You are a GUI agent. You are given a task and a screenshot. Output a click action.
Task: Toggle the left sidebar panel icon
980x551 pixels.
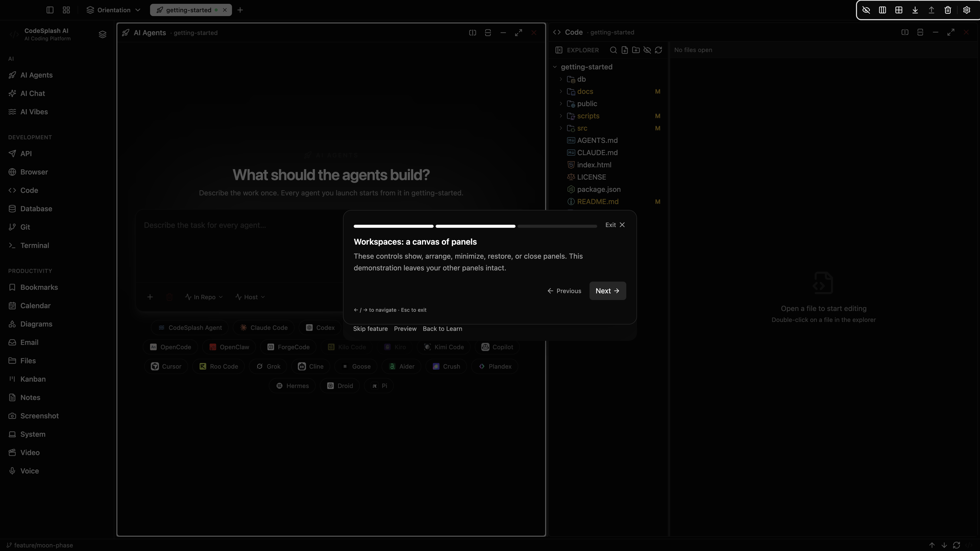click(x=50, y=10)
